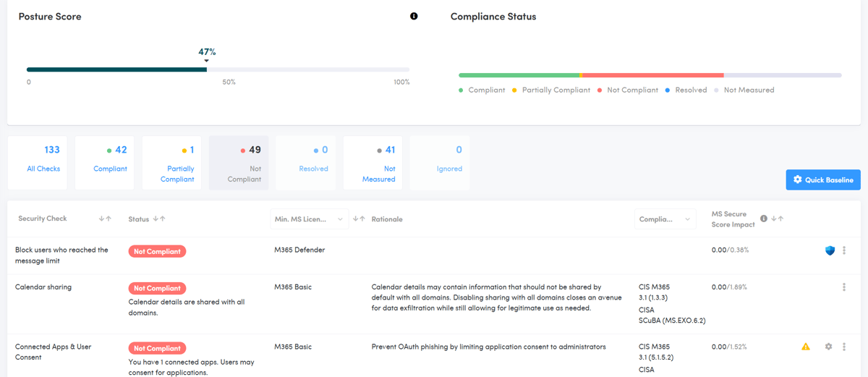View warning icon on Connected Apps row

click(806, 347)
